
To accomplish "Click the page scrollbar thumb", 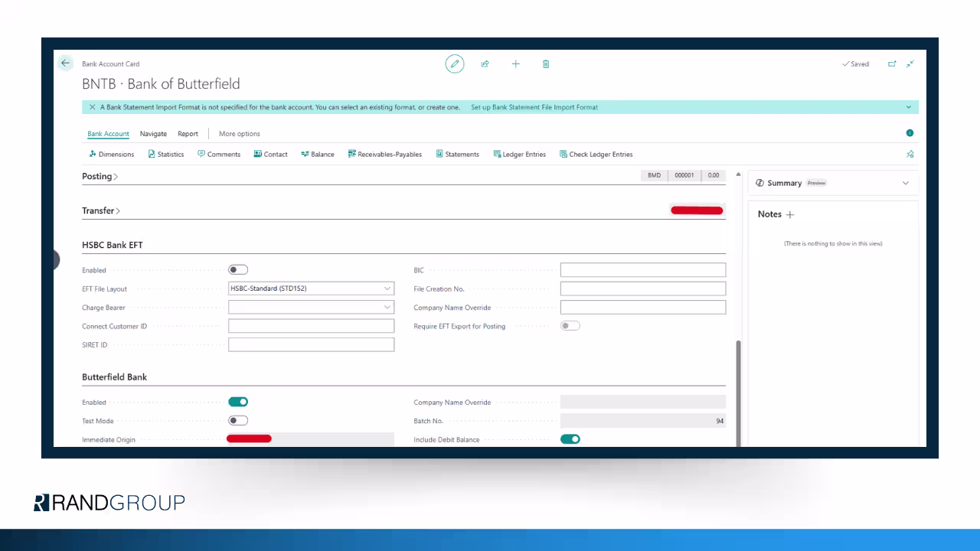I will click(x=738, y=393).
